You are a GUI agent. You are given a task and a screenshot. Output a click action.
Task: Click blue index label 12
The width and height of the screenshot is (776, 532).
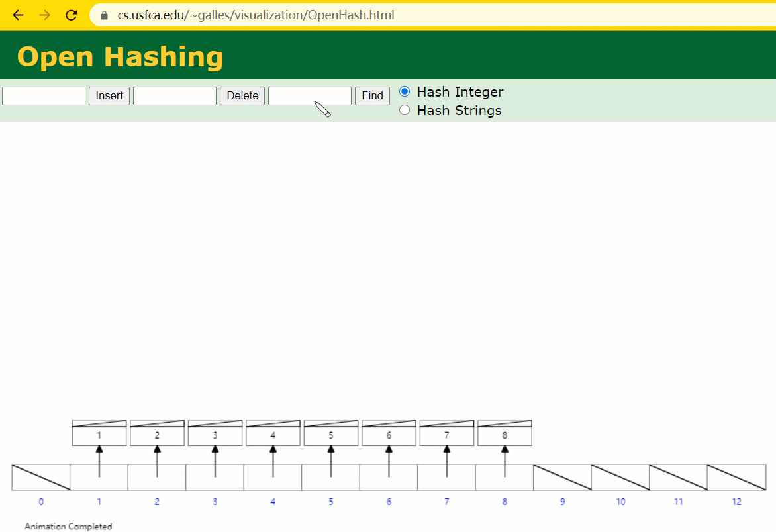pyautogui.click(x=737, y=502)
